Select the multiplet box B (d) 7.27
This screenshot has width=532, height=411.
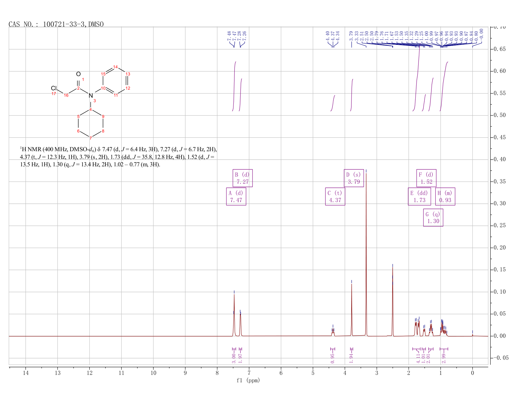point(242,178)
